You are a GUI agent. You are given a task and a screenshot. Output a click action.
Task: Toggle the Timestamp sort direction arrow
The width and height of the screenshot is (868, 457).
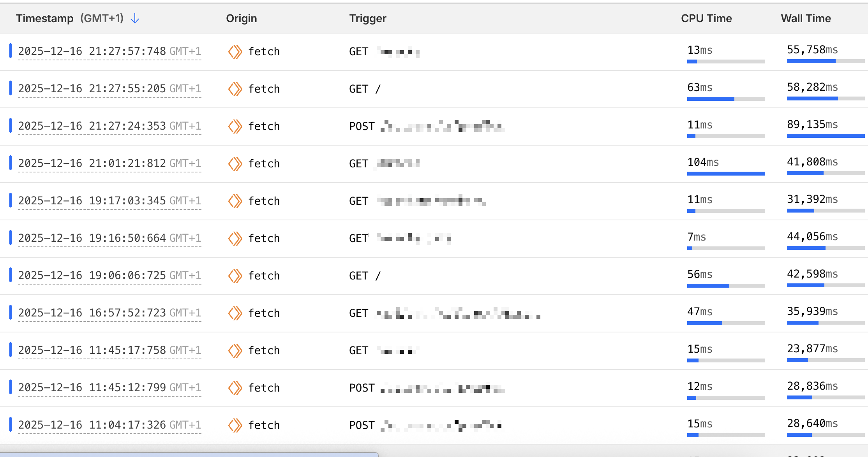tap(134, 18)
